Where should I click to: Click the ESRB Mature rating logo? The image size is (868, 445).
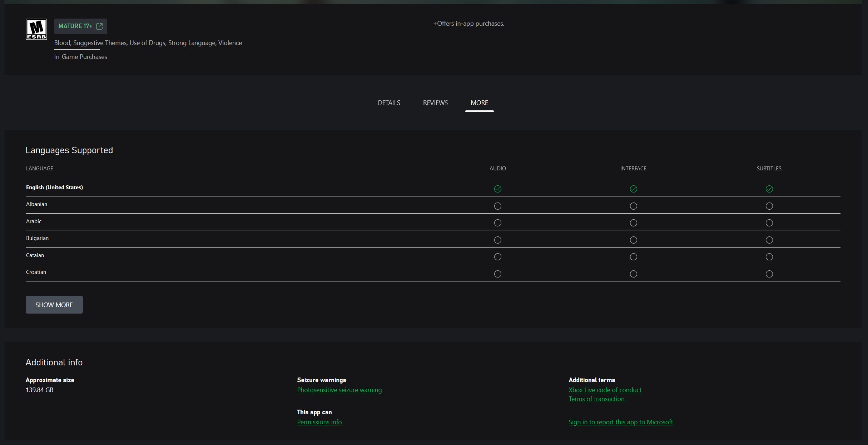pyautogui.click(x=36, y=29)
